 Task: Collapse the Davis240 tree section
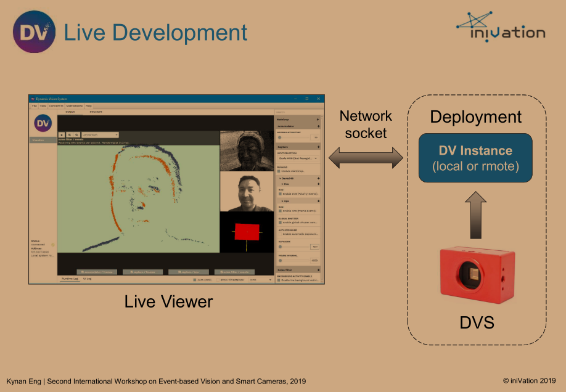(280, 178)
